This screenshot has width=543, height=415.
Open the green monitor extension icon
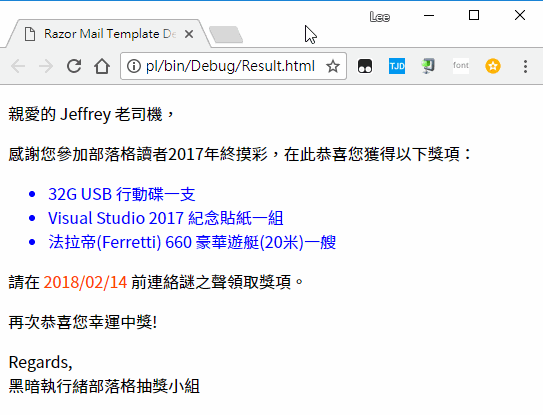tap(428, 66)
